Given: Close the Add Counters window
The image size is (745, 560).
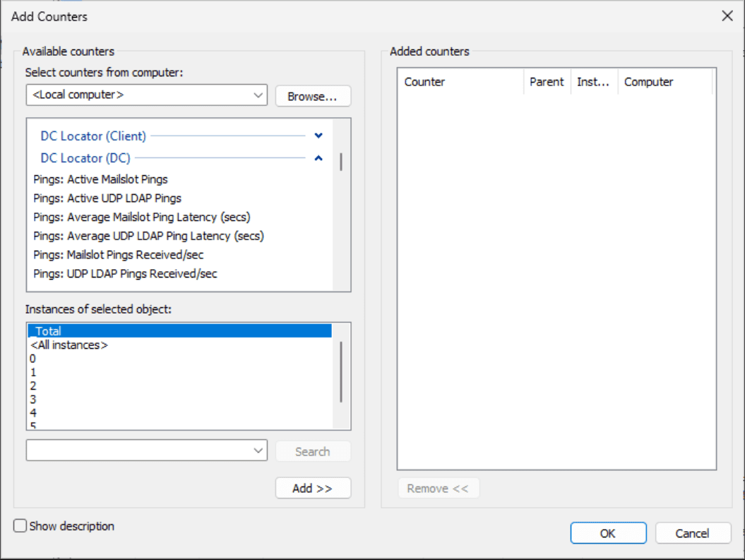Looking at the screenshot, I should (x=727, y=16).
